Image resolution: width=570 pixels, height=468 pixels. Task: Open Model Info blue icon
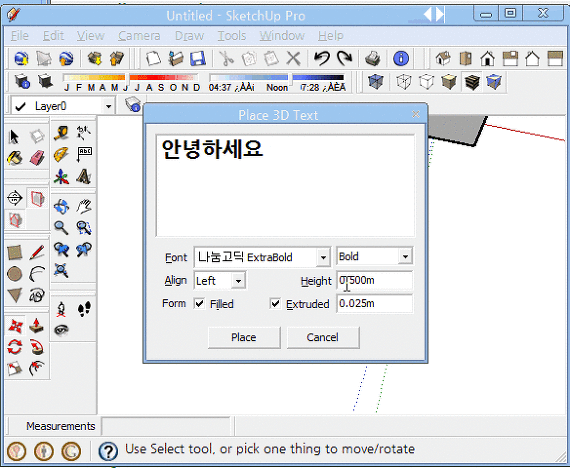(401, 58)
